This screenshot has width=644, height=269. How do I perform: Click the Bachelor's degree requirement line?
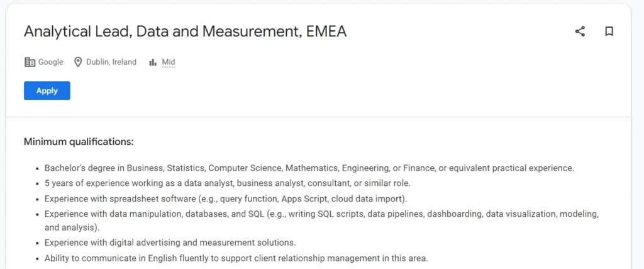tap(309, 168)
